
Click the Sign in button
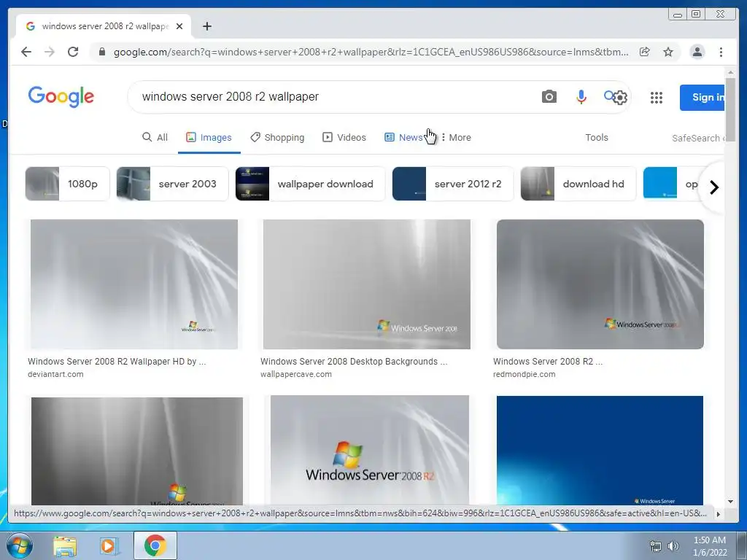click(x=703, y=98)
